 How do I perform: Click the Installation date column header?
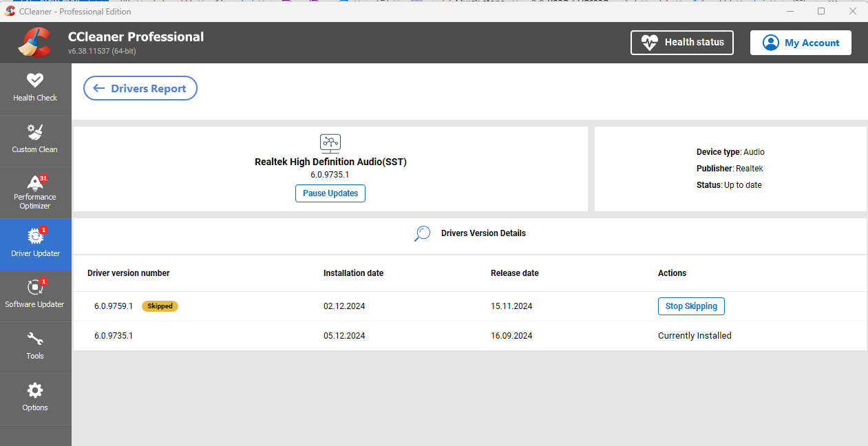tap(353, 273)
